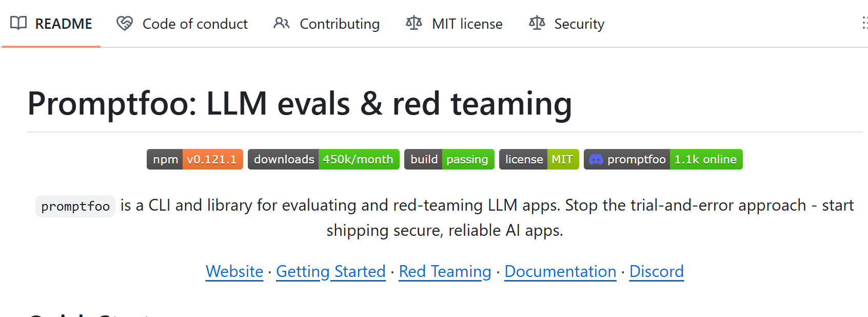The height and width of the screenshot is (317, 868).
Task: Open the Website link
Action: click(234, 271)
